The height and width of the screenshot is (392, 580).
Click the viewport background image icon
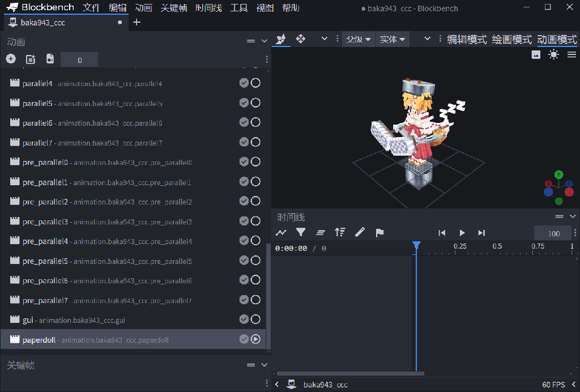click(536, 54)
